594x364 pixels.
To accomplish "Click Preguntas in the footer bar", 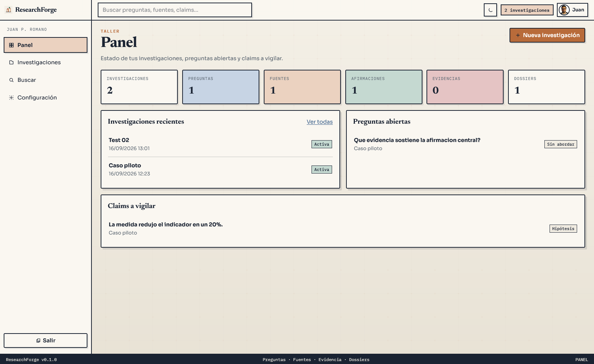I will [x=274, y=360].
